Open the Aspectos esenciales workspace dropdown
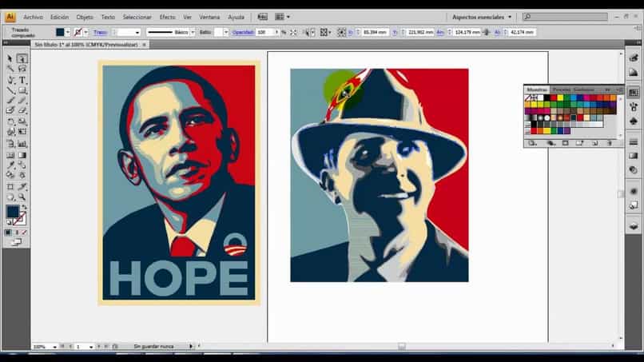 [482, 17]
